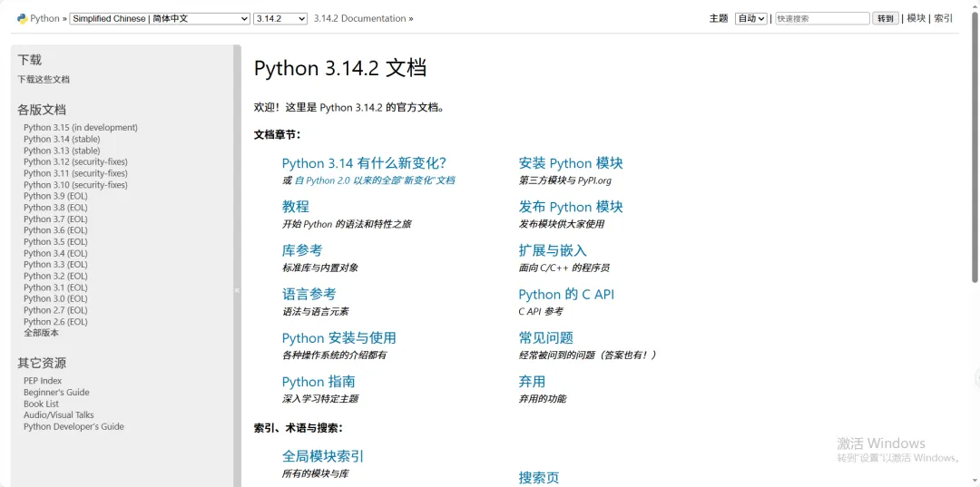Open the 教程 tutorial link

click(296, 207)
